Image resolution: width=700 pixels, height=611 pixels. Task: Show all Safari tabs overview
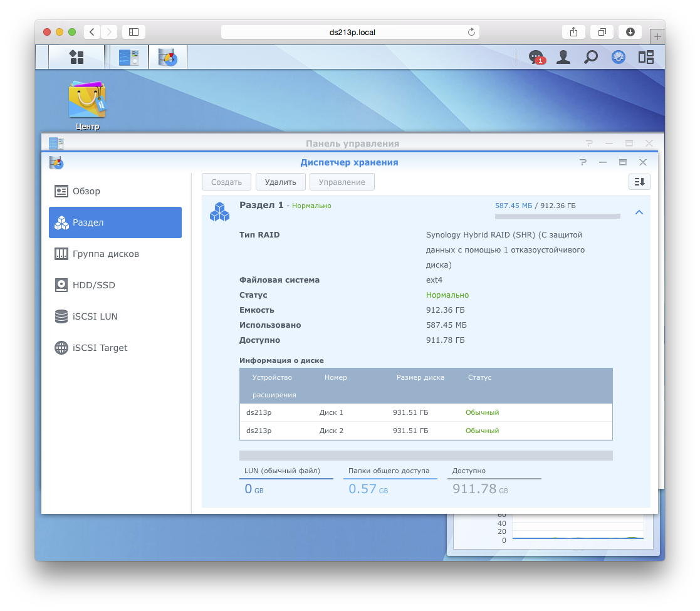[x=602, y=32]
